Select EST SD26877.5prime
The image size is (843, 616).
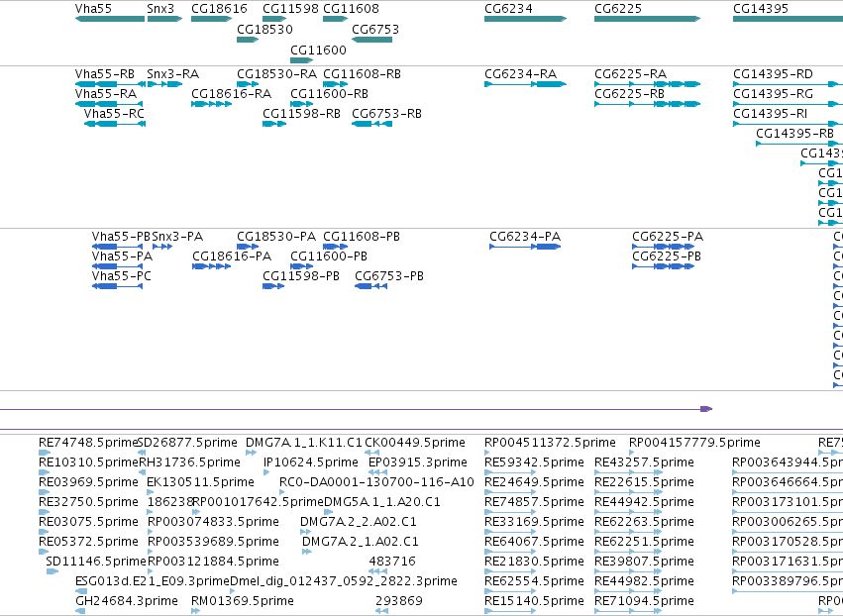(x=187, y=443)
